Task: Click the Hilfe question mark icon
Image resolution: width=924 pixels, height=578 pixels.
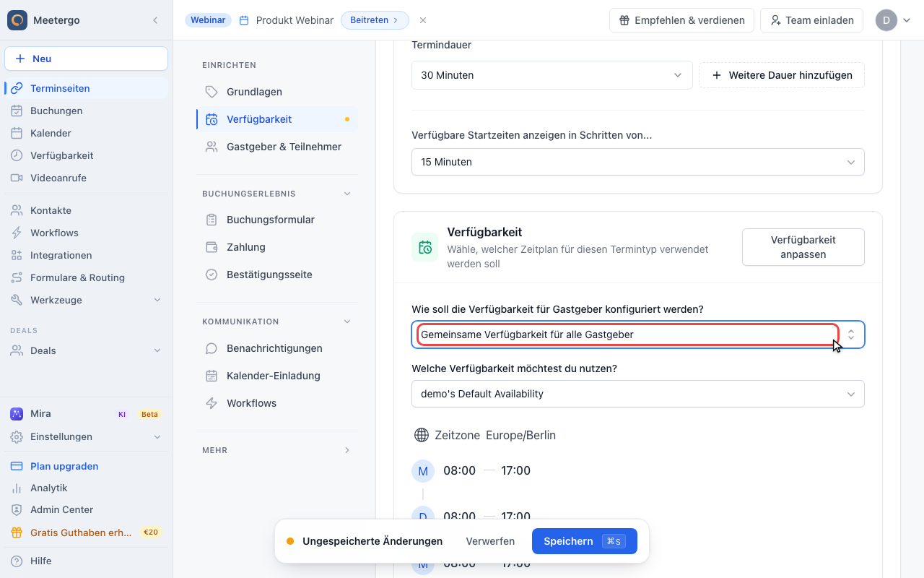Action: (17, 561)
